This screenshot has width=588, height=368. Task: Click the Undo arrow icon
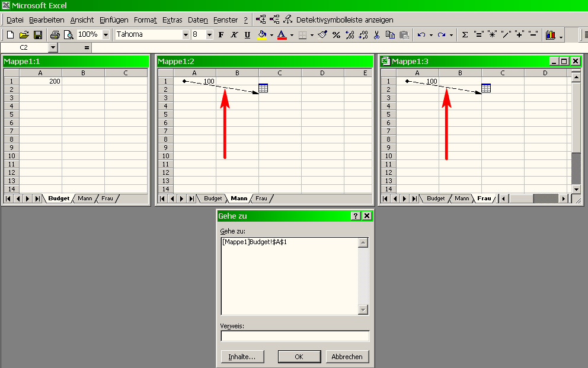point(421,35)
